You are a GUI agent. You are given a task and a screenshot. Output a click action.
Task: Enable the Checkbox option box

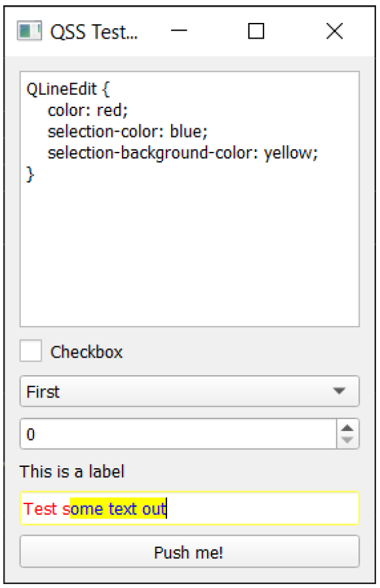pos(30,350)
